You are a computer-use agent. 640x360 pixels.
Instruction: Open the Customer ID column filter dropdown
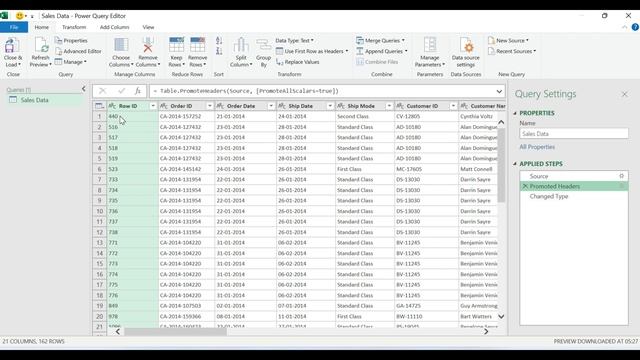tap(453, 106)
